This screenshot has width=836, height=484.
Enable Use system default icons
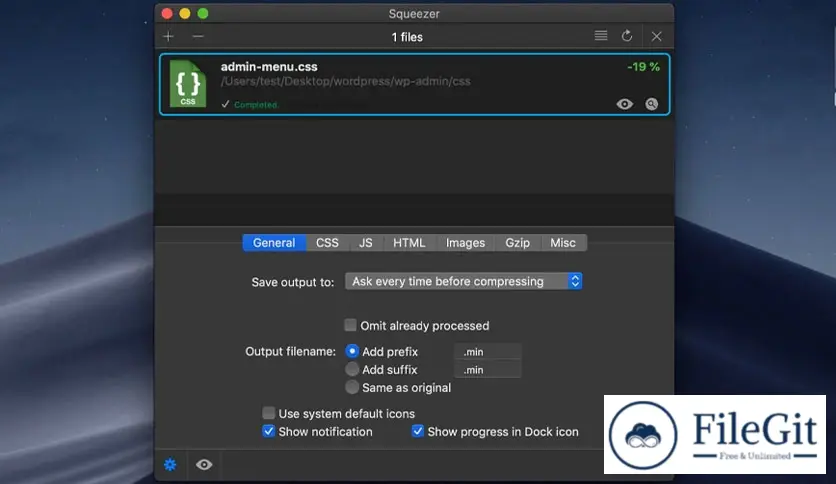click(x=268, y=413)
